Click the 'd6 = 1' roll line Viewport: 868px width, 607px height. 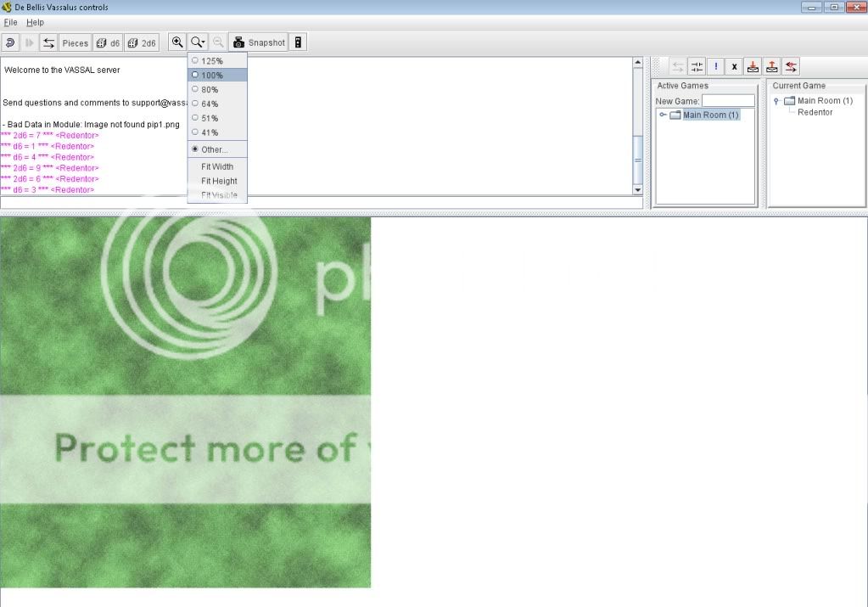48,146
